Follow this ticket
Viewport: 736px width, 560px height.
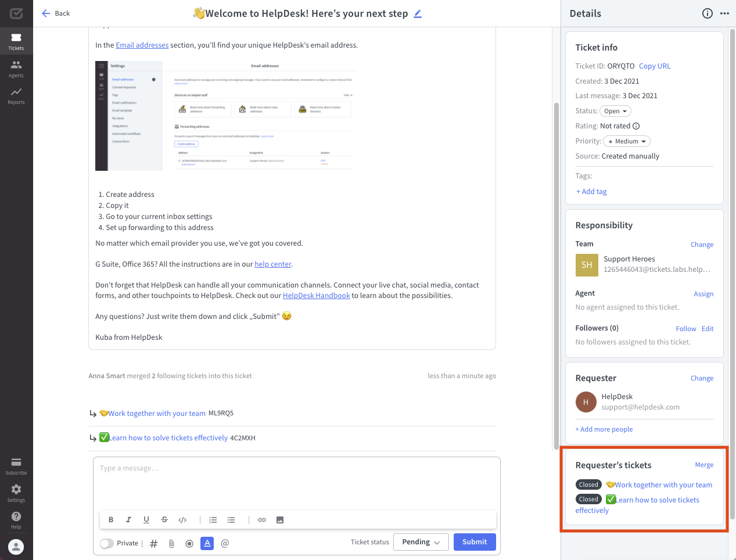click(x=686, y=329)
